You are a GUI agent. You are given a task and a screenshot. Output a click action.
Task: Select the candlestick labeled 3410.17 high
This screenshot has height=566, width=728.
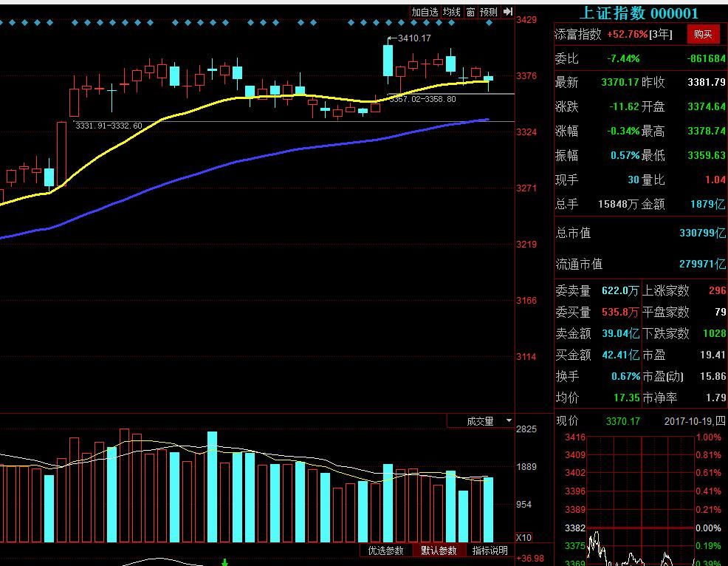388,61
